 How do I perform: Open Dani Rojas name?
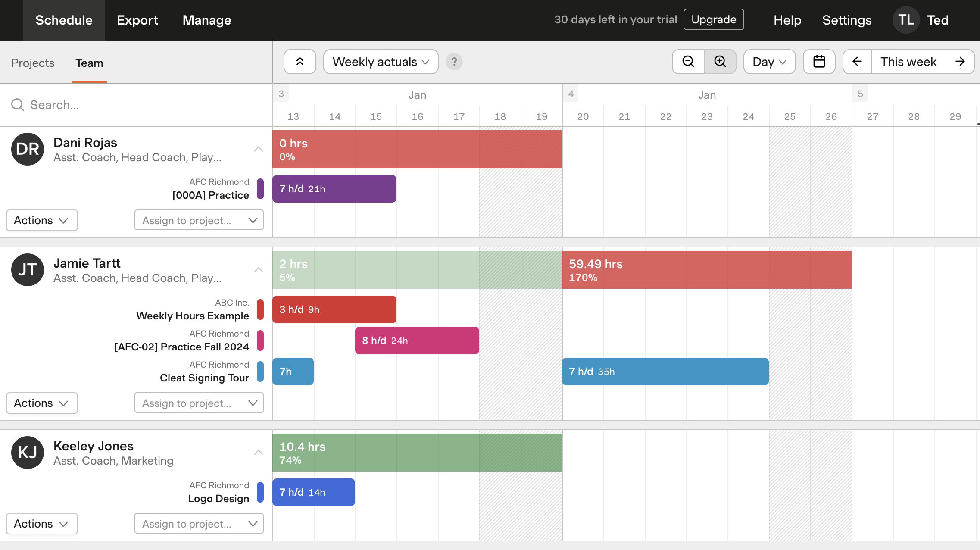pyautogui.click(x=85, y=143)
